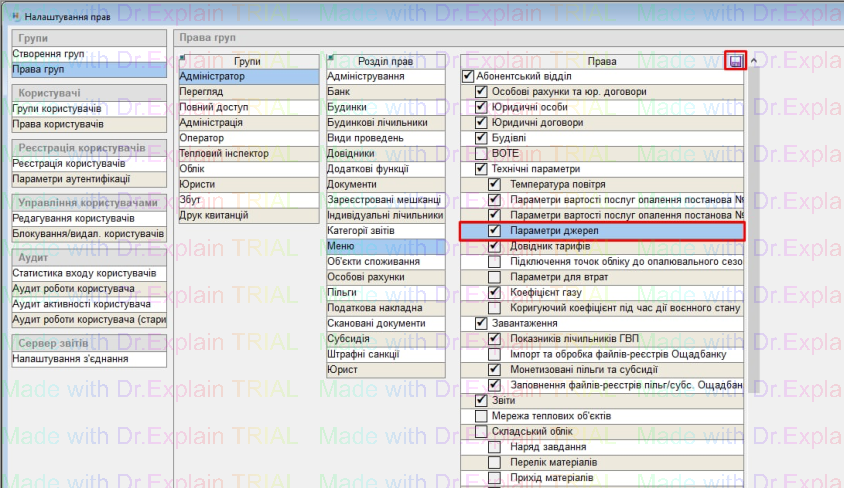Check the Параметри для втрат checkbox
The width and height of the screenshot is (844, 488).
point(494,277)
